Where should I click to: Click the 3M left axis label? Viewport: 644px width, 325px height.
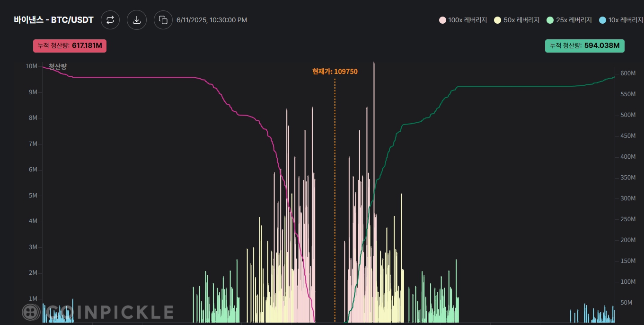point(33,247)
